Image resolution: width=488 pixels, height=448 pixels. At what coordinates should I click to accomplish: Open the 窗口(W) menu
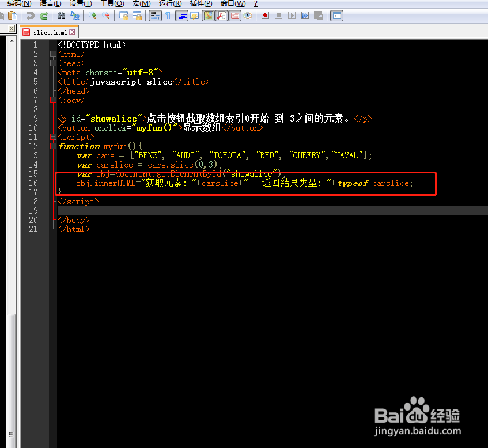233,3
